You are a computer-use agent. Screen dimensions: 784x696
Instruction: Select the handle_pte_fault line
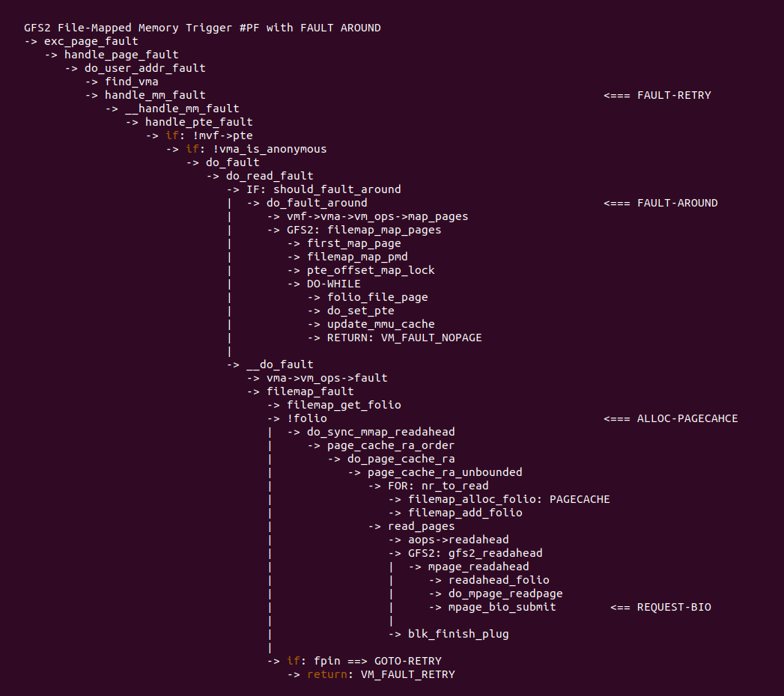[x=198, y=122]
